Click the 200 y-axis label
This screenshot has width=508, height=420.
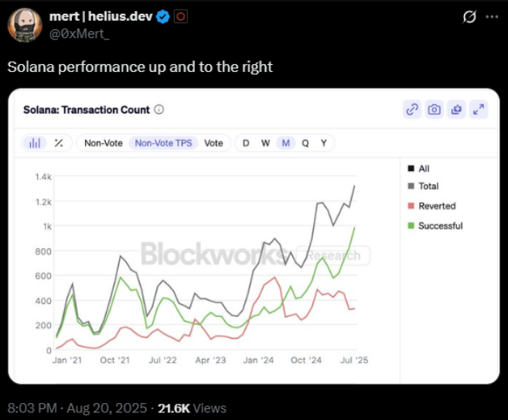43,325
